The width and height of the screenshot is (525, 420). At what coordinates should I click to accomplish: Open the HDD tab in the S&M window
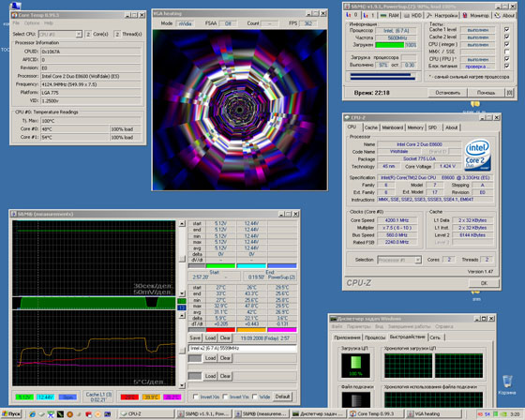[412, 15]
